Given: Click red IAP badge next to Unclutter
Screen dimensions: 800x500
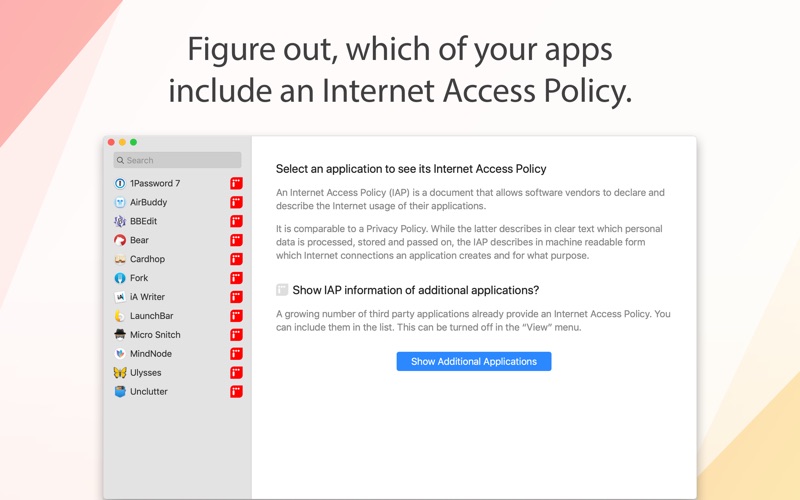Looking at the screenshot, I should 236,391.
